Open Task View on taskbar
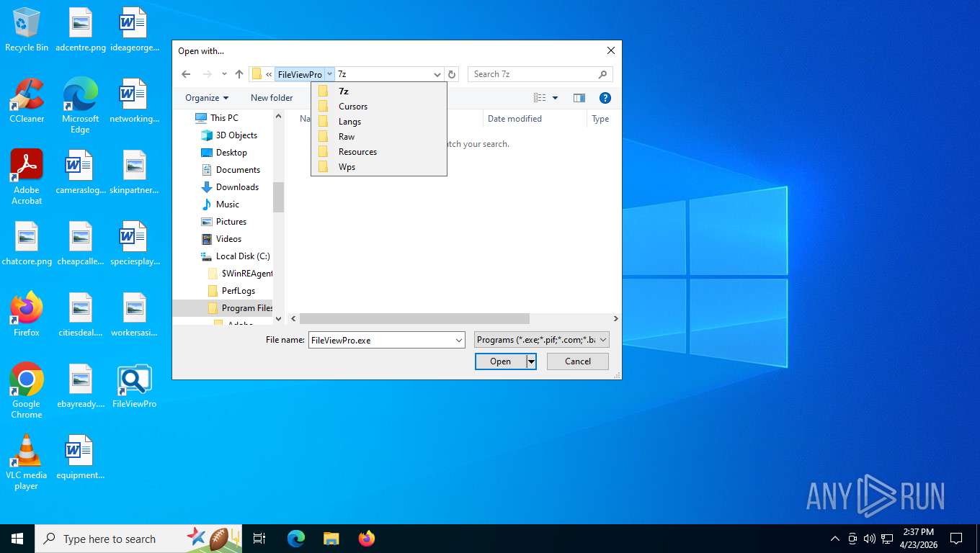The height and width of the screenshot is (553, 980). 259,539
